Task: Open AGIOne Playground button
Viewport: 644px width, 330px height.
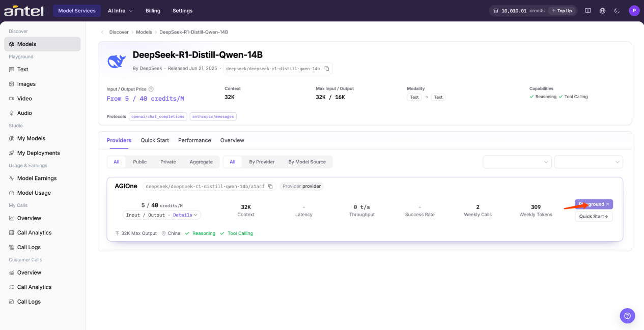Action: click(x=594, y=204)
